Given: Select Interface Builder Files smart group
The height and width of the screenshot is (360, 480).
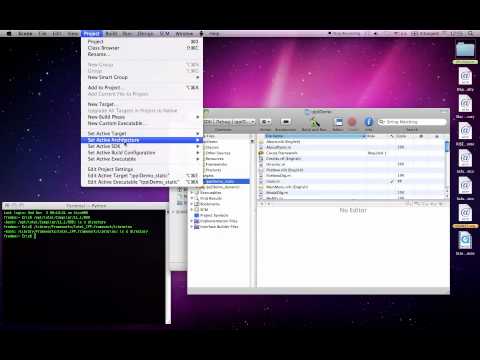Looking at the screenshot, I should 219,227.
